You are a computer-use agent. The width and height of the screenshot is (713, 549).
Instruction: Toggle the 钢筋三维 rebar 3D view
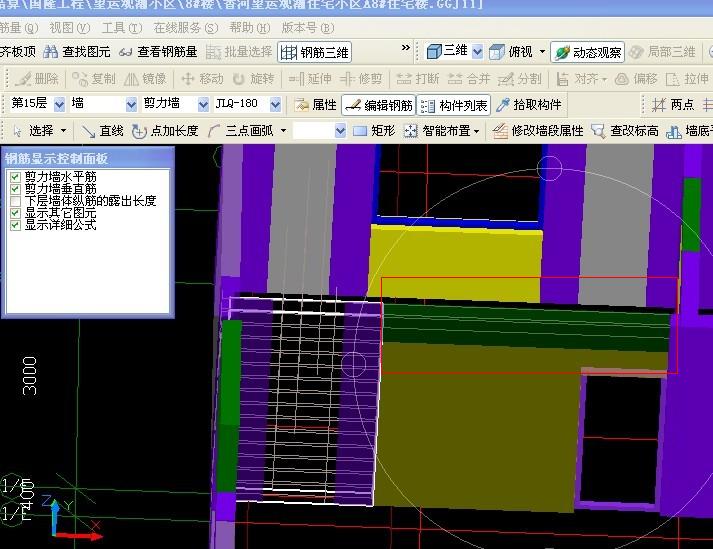coord(314,52)
